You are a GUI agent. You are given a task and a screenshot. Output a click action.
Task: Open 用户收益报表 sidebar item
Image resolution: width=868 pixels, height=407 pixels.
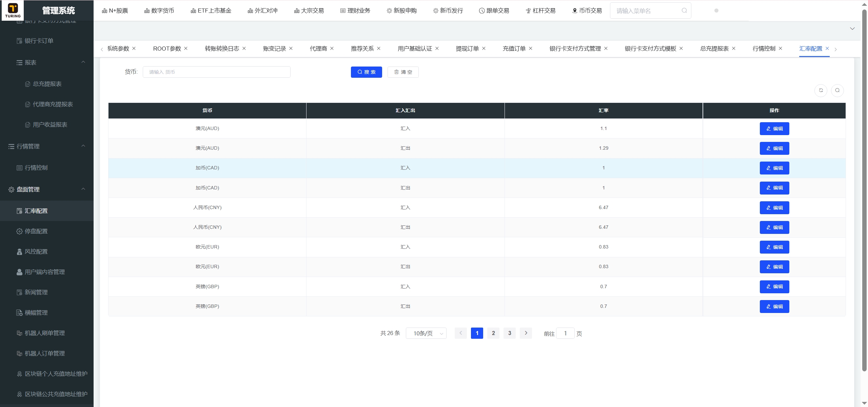pos(47,125)
